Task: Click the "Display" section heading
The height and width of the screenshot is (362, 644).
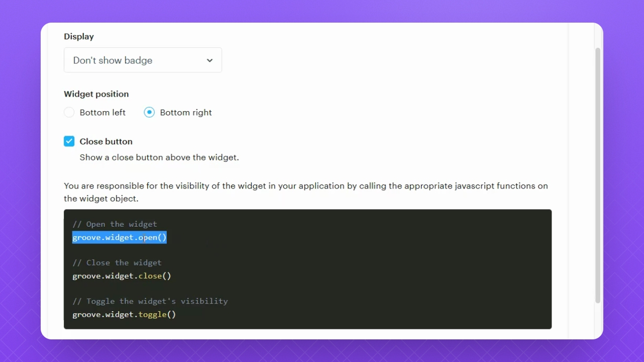Action: 79,37
